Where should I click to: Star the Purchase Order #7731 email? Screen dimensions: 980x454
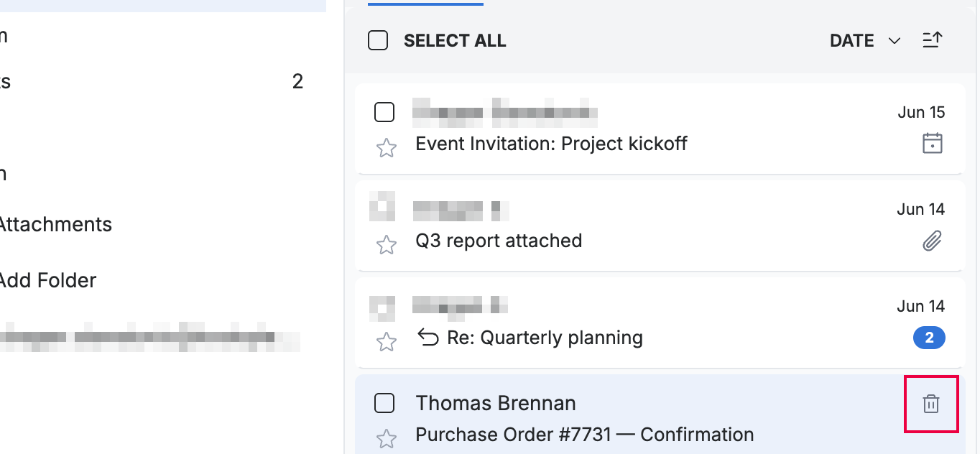[387, 438]
